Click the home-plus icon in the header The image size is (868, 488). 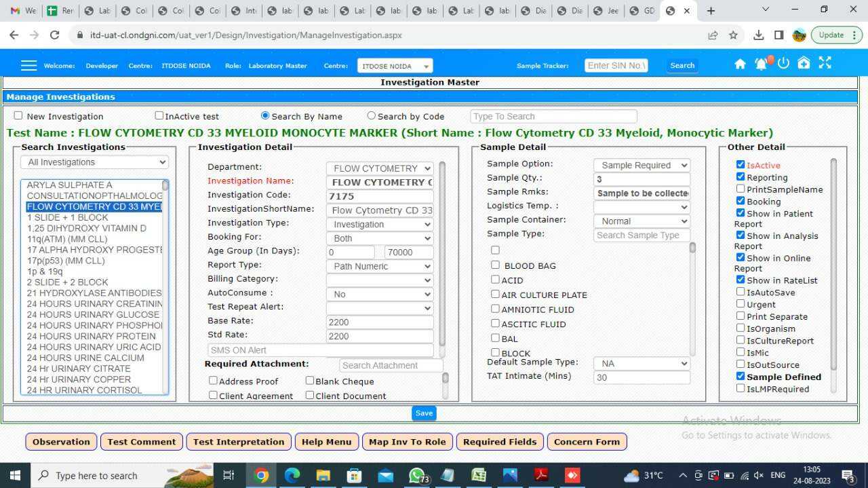(x=804, y=62)
